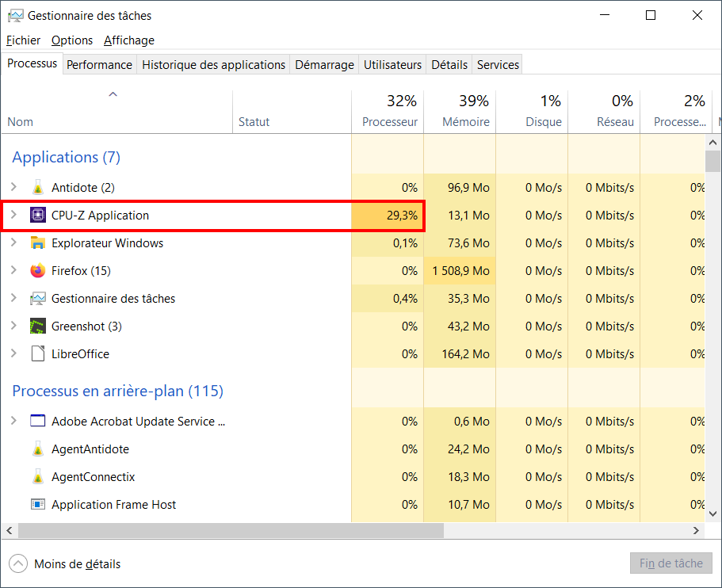Click the horizontal scrollbar right arrow

696,530
